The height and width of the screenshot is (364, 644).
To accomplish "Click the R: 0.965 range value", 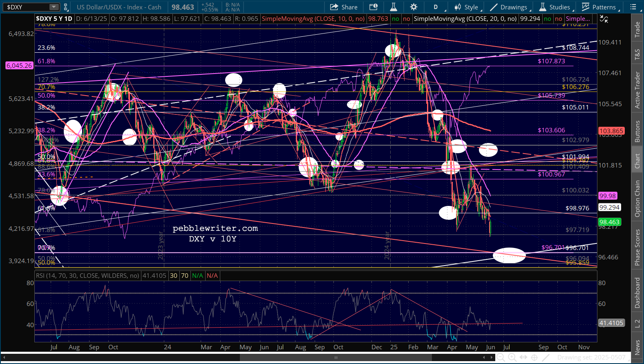I will 246,19.
